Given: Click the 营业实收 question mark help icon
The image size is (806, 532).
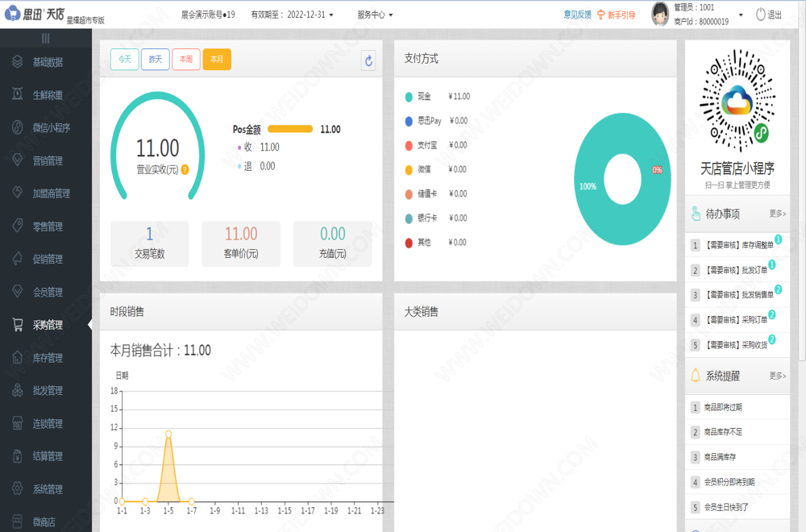Looking at the screenshot, I should pyautogui.click(x=185, y=169).
